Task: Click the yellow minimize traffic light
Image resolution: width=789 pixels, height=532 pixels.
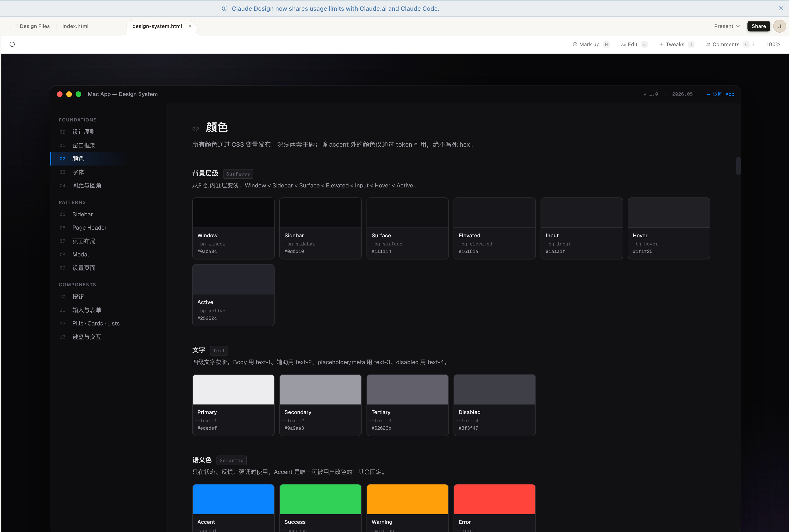Action: (x=69, y=94)
